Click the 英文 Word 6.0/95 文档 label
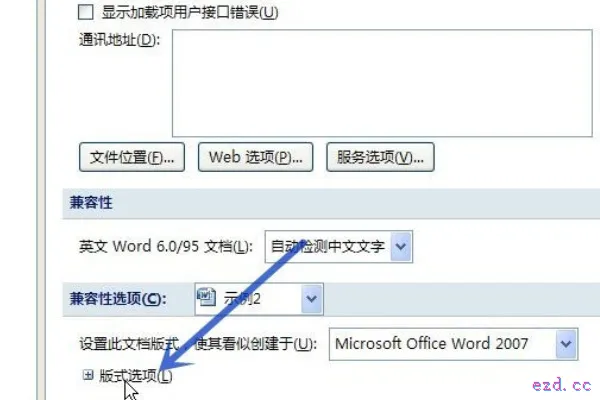This screenshot has width=600, height=400. tap(167, 246)
